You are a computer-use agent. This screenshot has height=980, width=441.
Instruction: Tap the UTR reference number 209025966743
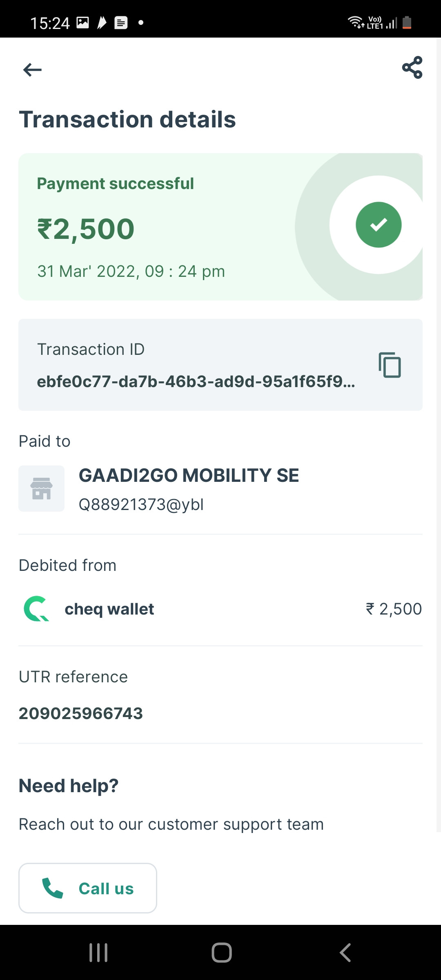pos(81,713)
